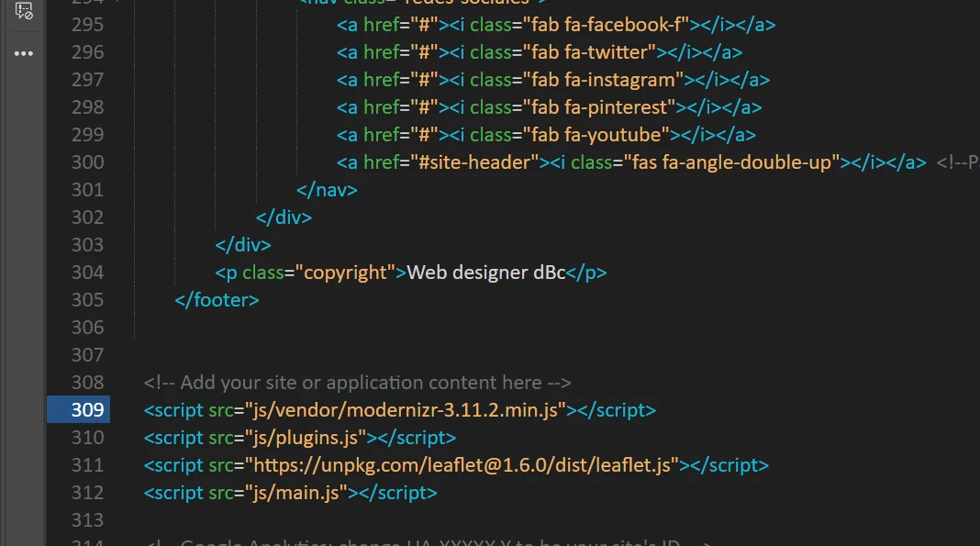Screen dimensions: 980x546
Task: Click line number 306 in the gutter
Action: point(87,328)
